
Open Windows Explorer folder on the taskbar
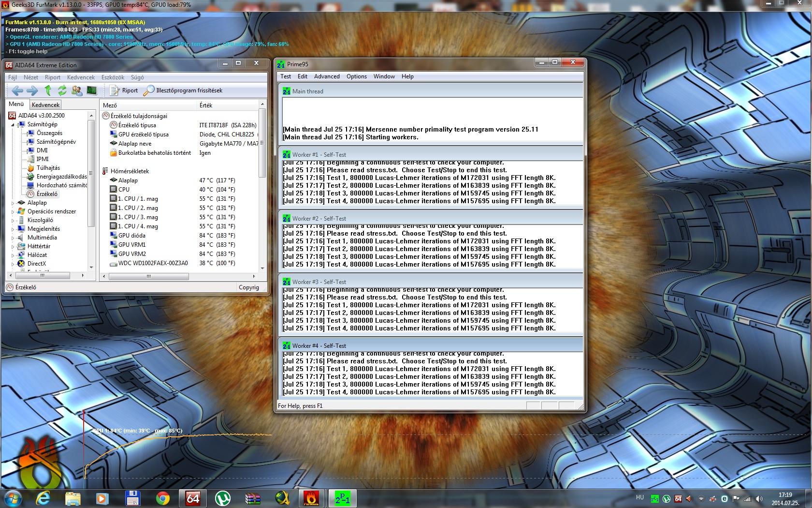click(x=73, y=498)
